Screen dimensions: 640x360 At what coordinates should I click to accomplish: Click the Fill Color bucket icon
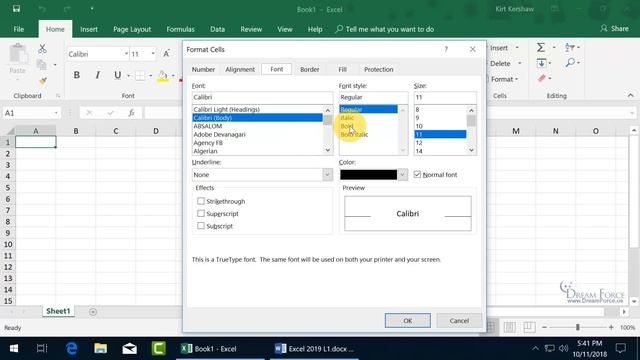[x=162, y=76]
